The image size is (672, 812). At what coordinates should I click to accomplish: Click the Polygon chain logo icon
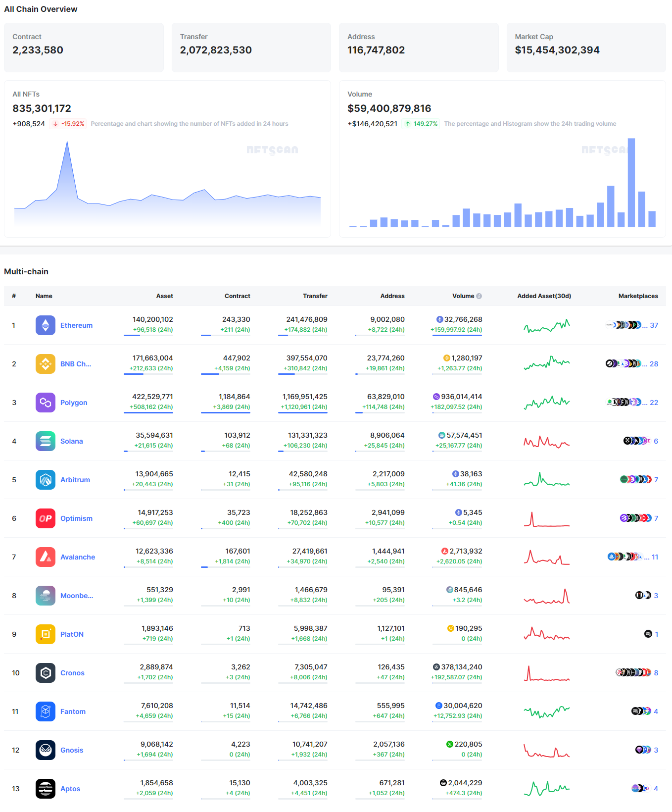tap(46, 403)
